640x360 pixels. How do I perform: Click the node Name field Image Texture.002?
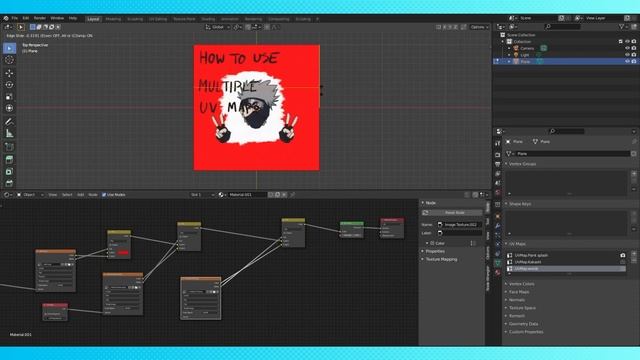[459, 224]
